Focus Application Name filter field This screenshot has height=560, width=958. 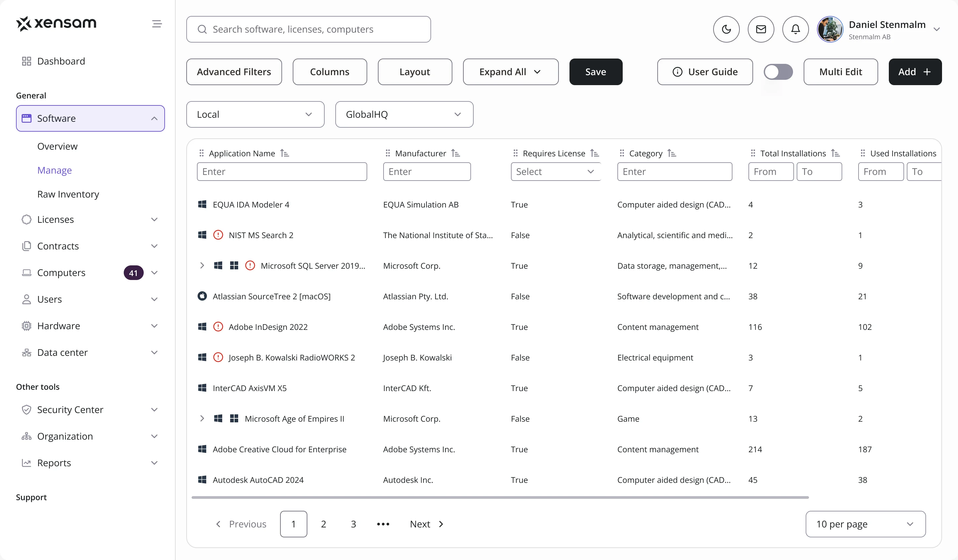[x=282, y=172]
